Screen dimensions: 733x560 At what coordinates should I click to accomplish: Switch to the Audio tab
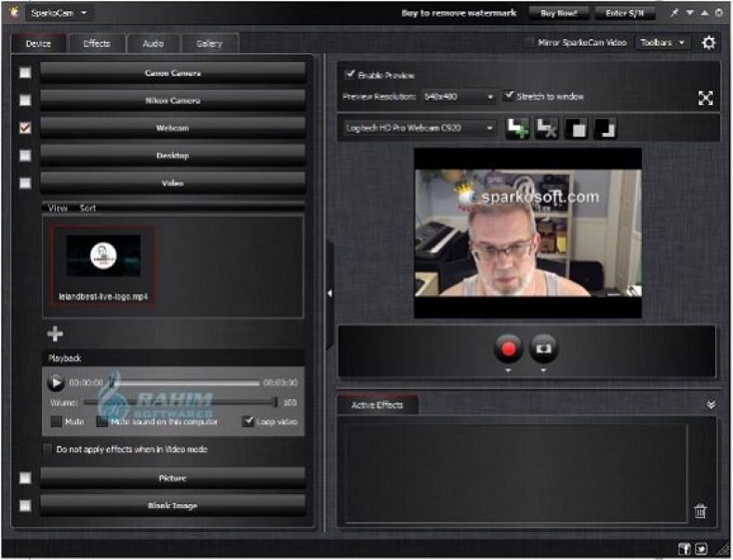[153, 44]
